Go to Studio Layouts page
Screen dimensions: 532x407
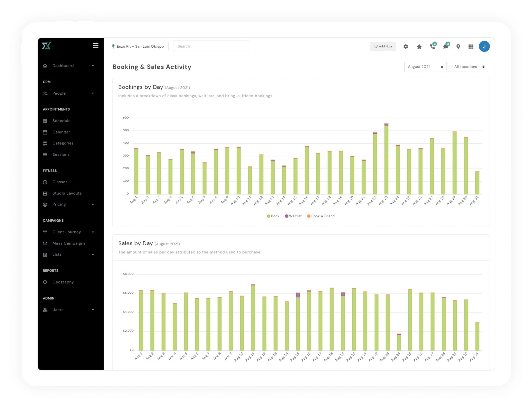tap(67, 193)
